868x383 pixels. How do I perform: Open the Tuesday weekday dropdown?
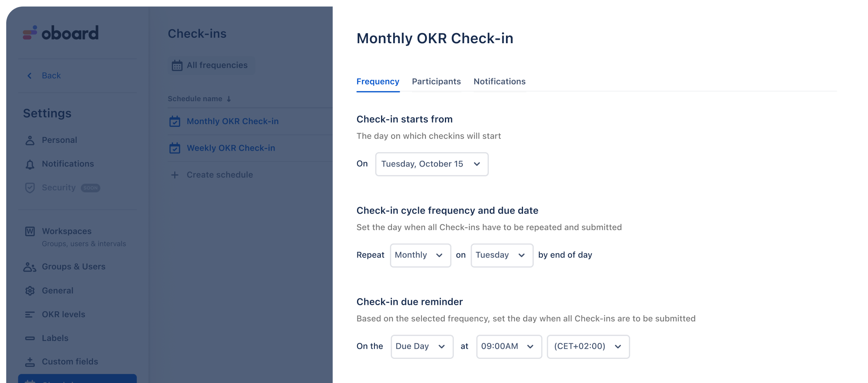coord(502,255)
